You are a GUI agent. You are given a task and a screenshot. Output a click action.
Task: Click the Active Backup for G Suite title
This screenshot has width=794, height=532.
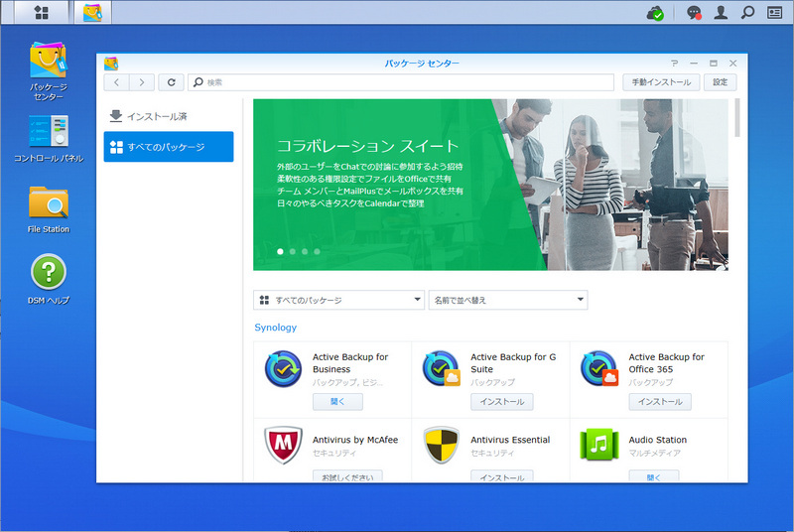[x=513, y=363]
